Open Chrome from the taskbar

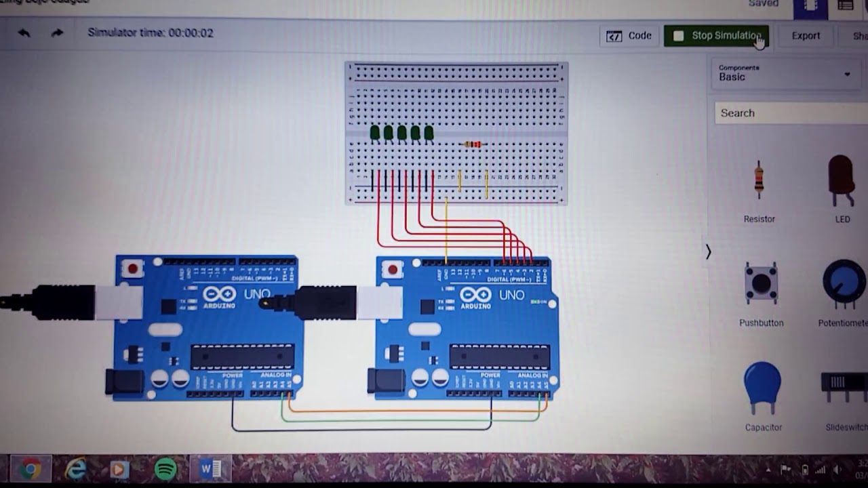29,469
